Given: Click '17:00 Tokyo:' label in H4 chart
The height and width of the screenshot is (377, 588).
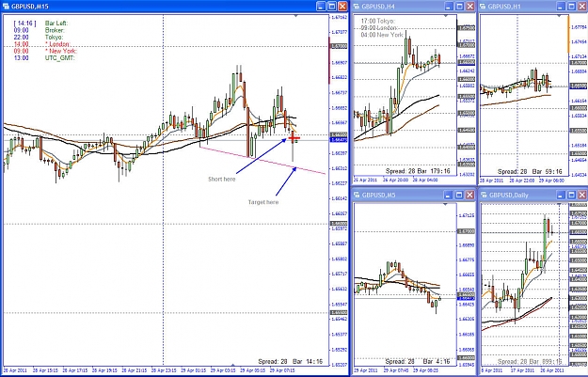Looking at the screenshot, I should 377,21.
